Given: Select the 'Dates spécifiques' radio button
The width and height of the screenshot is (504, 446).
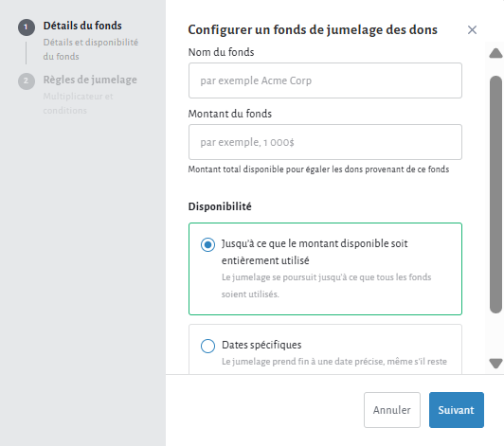Looking at the screenshot, I should tap(208, 346).
